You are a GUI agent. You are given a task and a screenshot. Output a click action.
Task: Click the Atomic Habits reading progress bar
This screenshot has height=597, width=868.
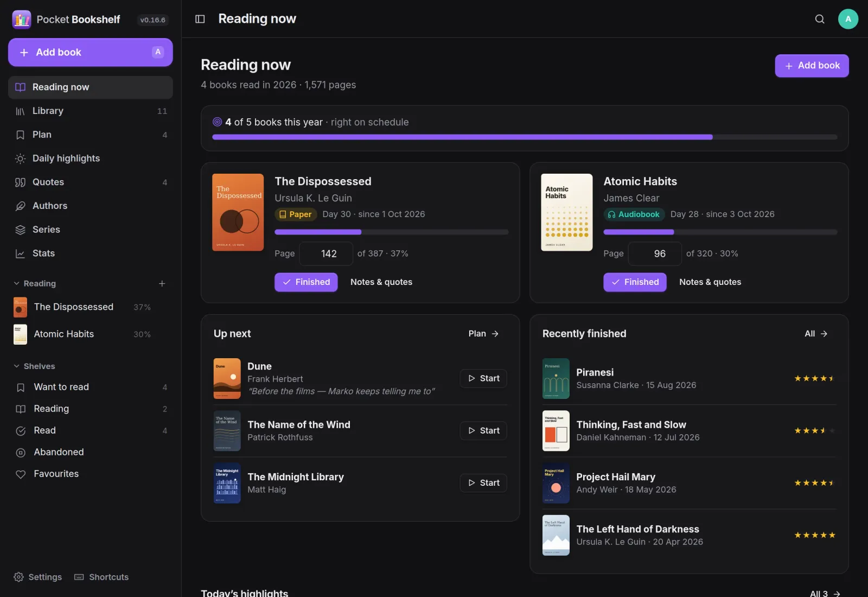click(720, 232)
